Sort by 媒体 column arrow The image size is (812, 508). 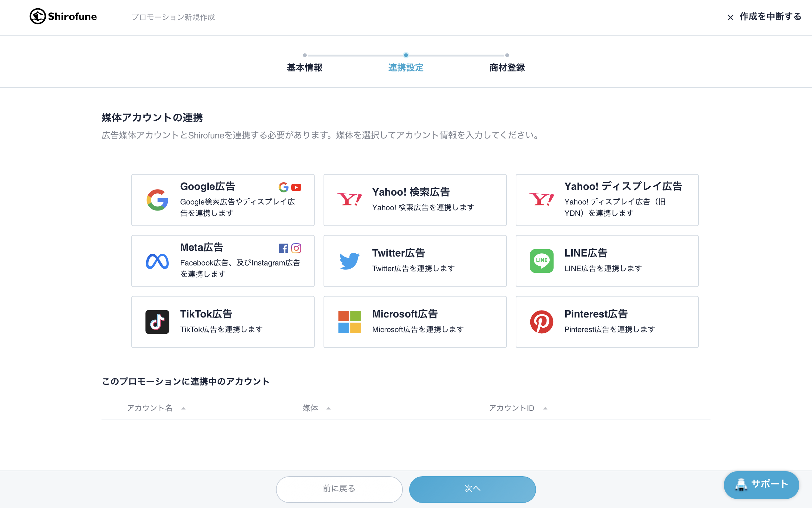[x=329, y=408]
